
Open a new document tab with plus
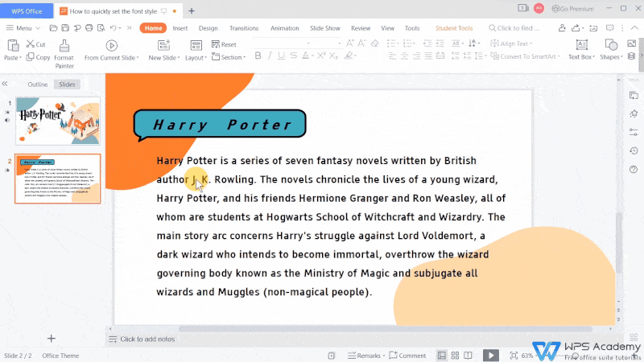(192, 11)
